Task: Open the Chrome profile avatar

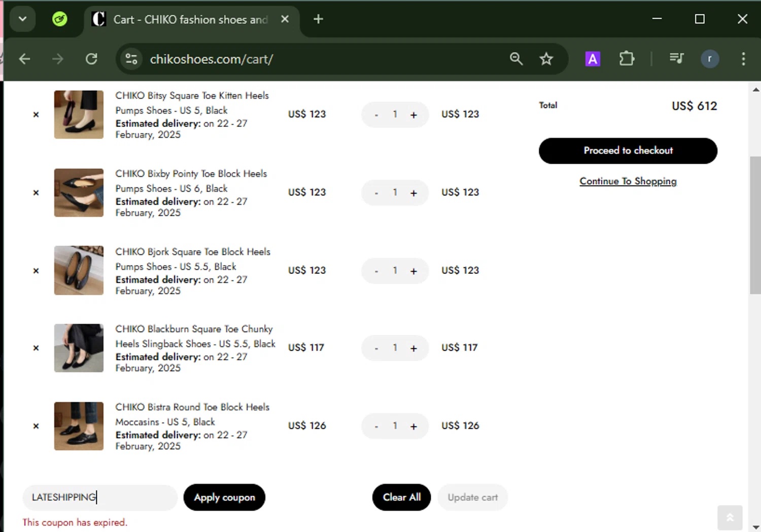Action: point(710,59)
